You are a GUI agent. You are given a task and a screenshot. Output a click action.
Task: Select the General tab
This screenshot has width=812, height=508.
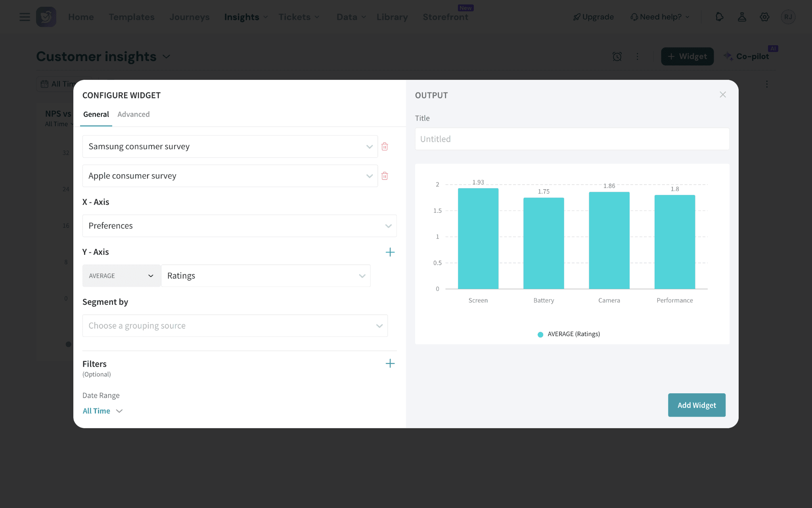tap(96, 114)
